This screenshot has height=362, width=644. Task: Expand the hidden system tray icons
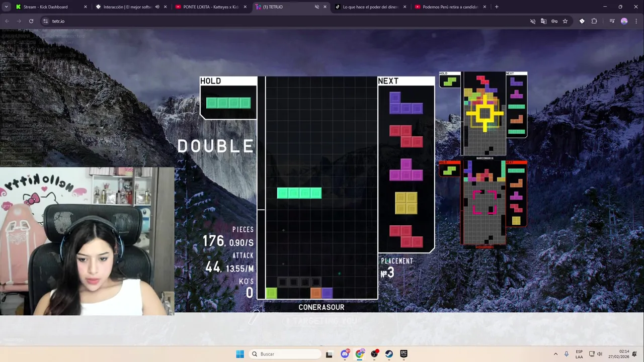(x=555, y=354)
